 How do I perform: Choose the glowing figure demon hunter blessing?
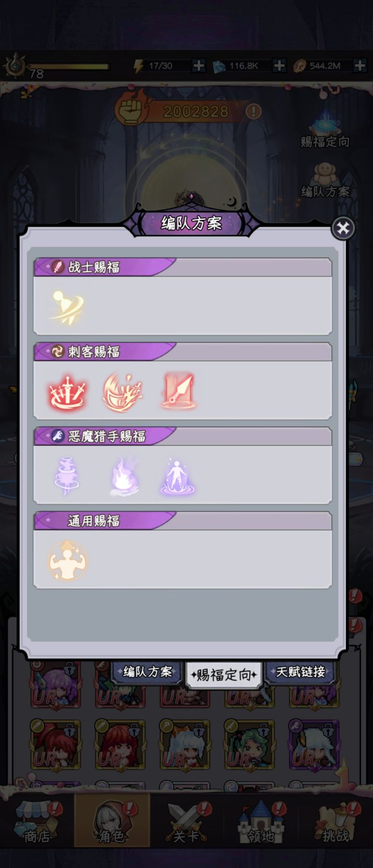click(x=178, y=476)
